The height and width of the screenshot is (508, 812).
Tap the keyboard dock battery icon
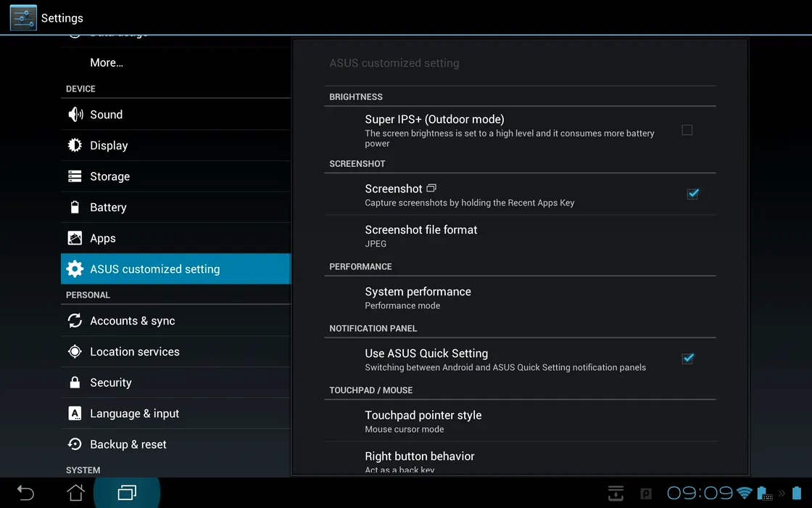click(x=764, y=493)
